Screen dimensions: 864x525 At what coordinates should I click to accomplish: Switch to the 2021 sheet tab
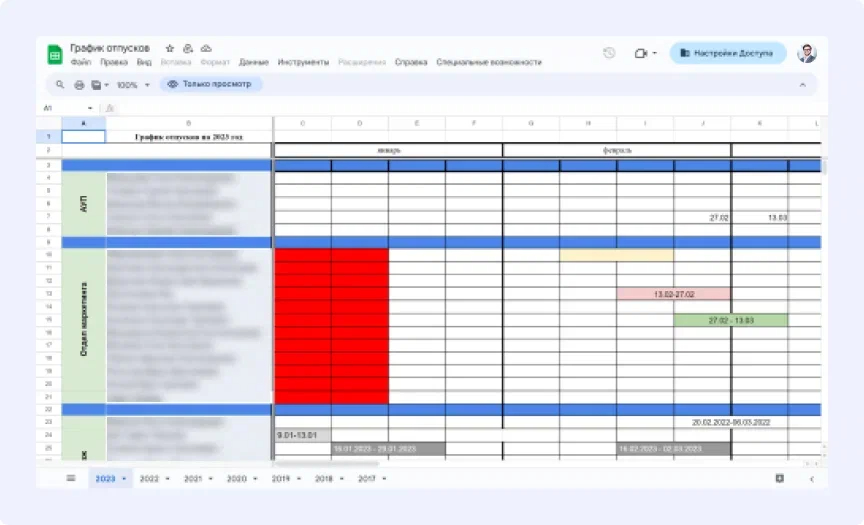tap(193, 479)
